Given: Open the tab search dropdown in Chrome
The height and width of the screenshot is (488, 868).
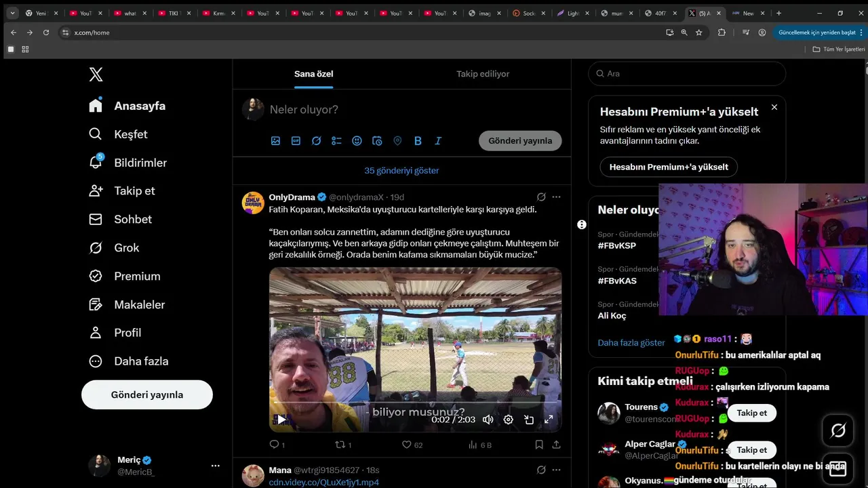Looking at the screenshot, I should (12, 13).
